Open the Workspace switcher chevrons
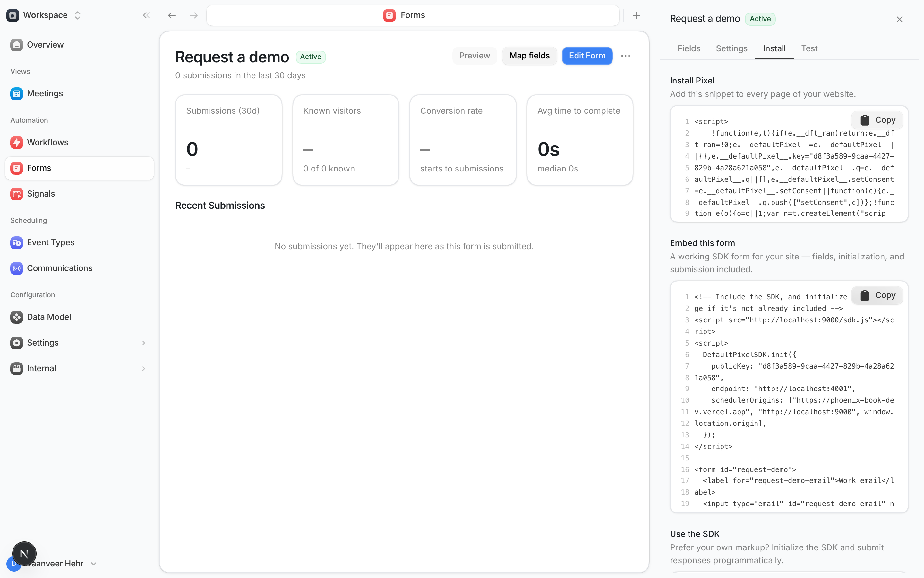This screenshot has height=578, width=924. point(78,15)
